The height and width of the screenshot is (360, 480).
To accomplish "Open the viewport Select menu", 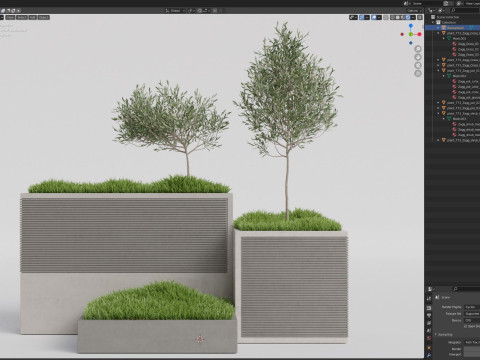I will coord(22,17).
